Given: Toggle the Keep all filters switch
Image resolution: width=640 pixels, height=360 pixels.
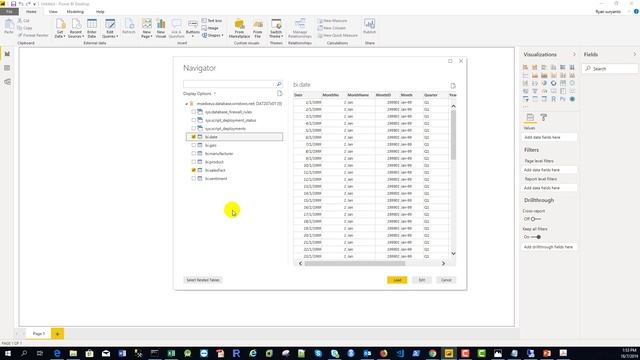Looking at the screenshot, I should [536, 237].
